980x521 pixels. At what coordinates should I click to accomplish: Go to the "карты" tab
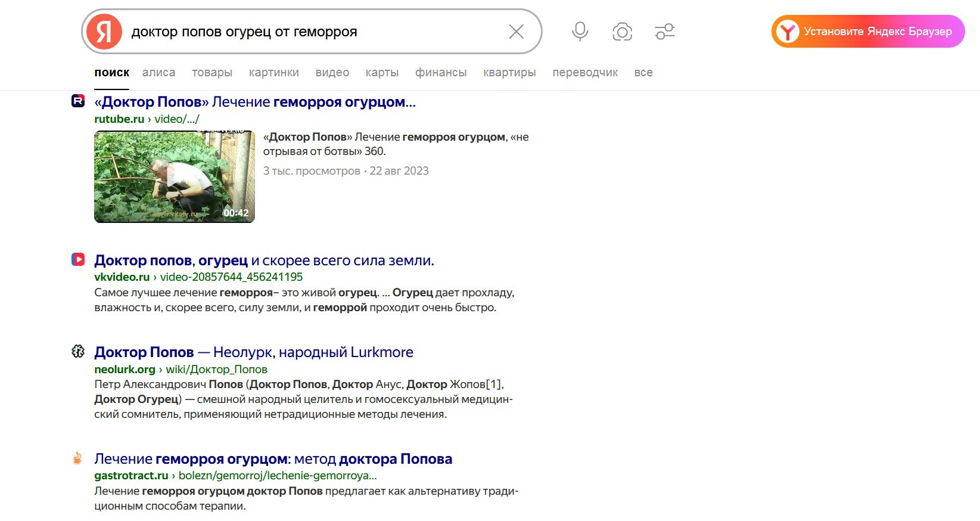(x=382, y=73)
